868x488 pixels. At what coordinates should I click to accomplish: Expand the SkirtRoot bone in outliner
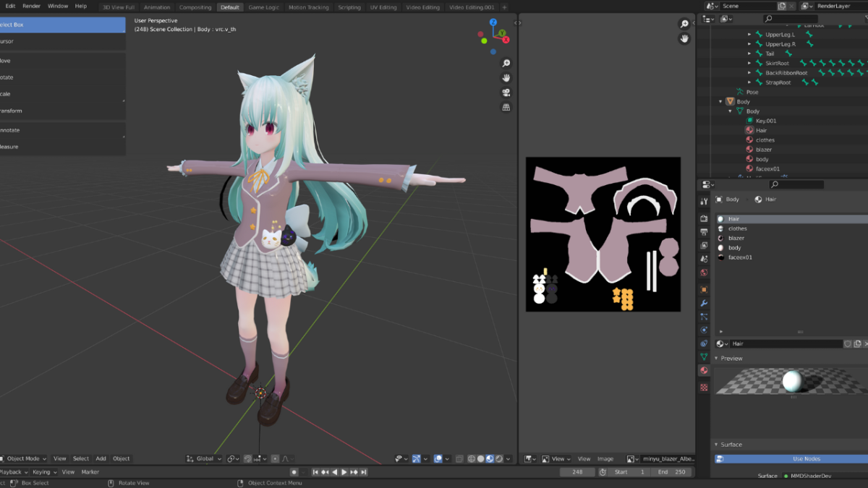click(749, 63)
